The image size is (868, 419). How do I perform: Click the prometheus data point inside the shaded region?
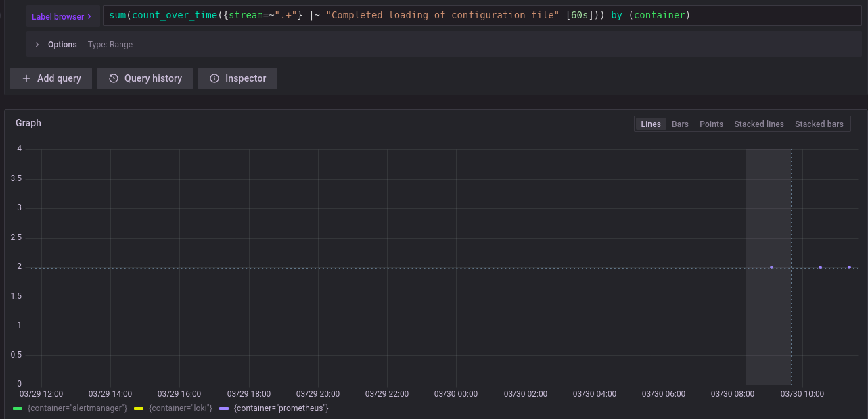click(x=771, y=267)
